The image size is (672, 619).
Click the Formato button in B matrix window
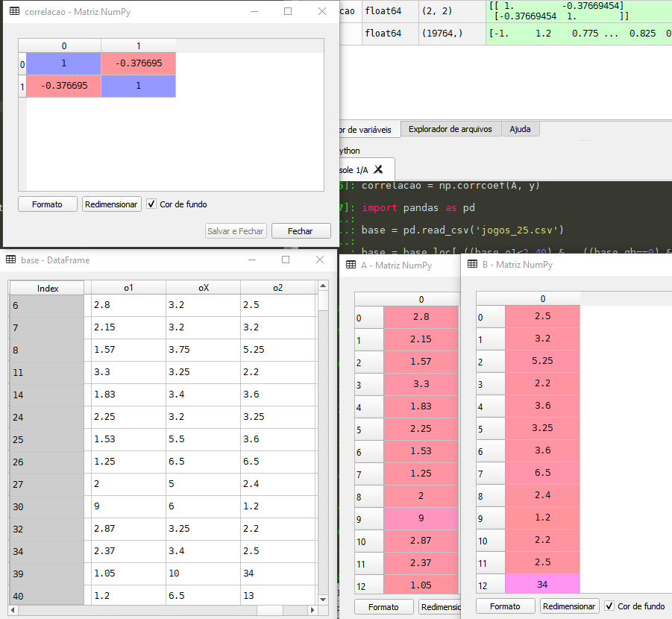coord(505,606)
